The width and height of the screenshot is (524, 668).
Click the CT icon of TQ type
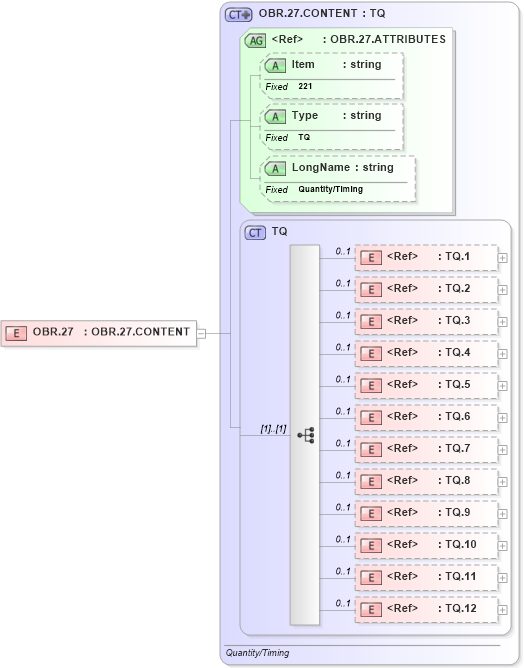point(255,233)
